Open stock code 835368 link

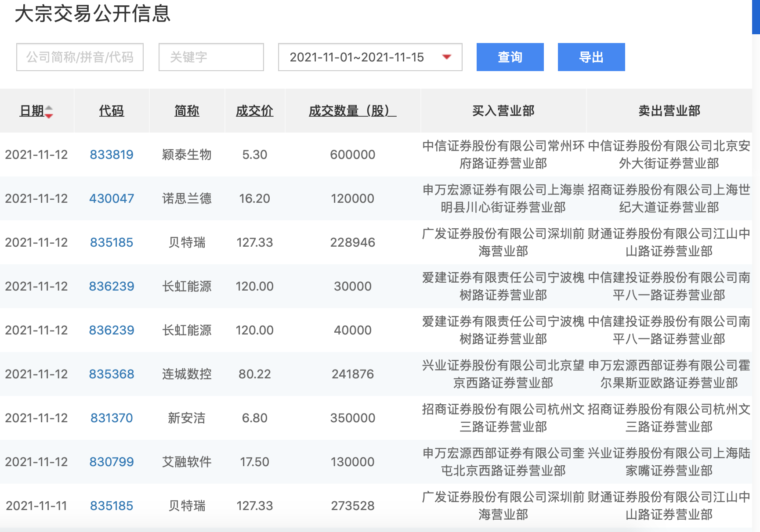112,374
